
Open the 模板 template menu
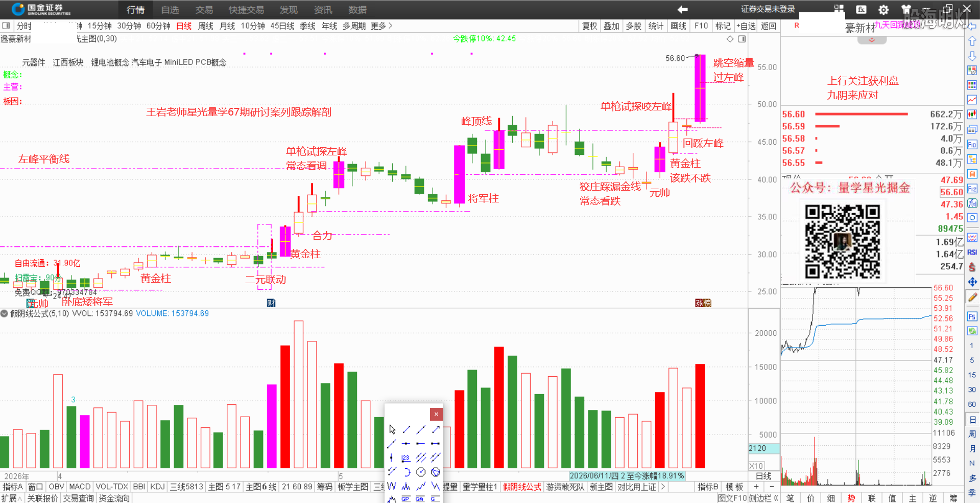click(x=734, y=487)
